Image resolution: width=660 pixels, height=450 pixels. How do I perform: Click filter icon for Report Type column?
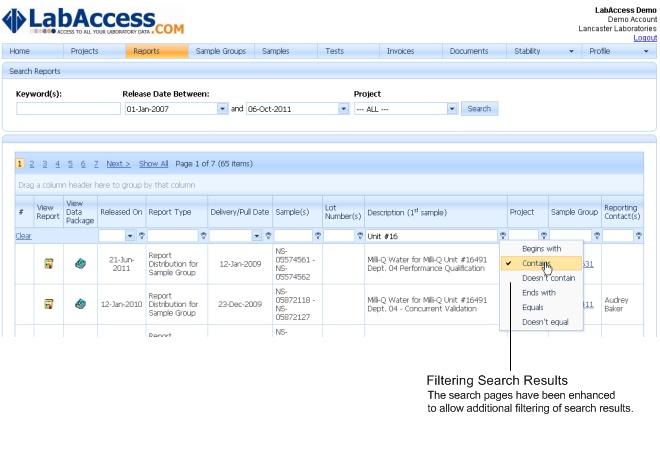point(204,236)
